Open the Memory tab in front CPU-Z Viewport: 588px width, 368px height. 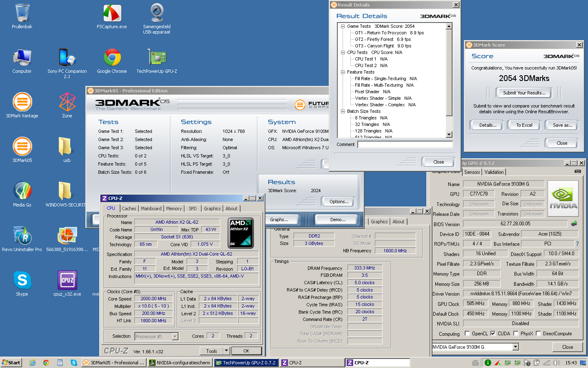point(174,209)
